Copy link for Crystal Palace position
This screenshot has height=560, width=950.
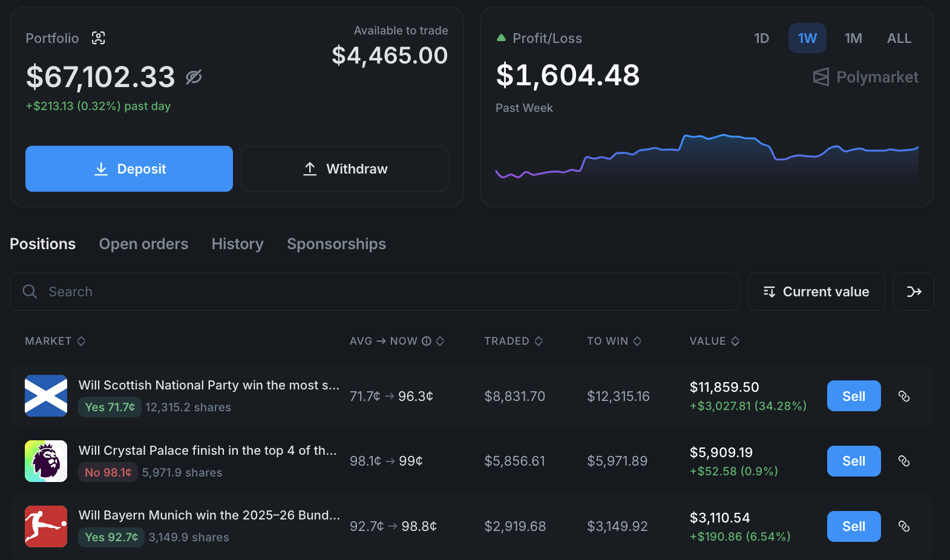[x=904, y=461]
